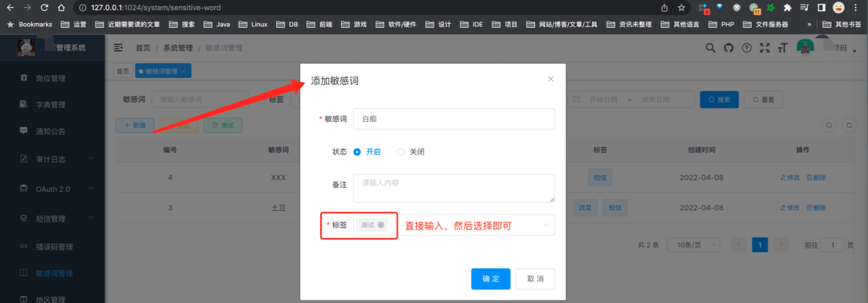Screen dimensions: 868x303
Task: Close the 添加敏感词 dialog with X
Action: point(551,79)
